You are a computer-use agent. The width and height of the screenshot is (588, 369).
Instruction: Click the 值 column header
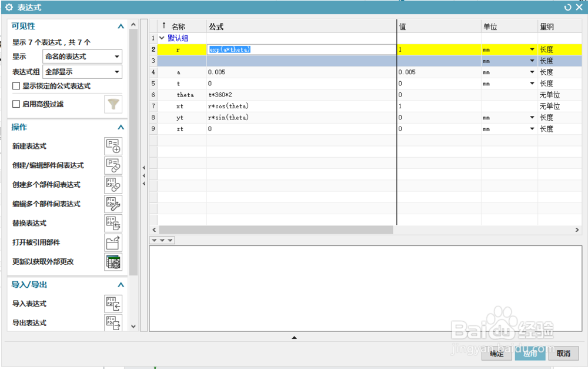click(x=439, y=26)
